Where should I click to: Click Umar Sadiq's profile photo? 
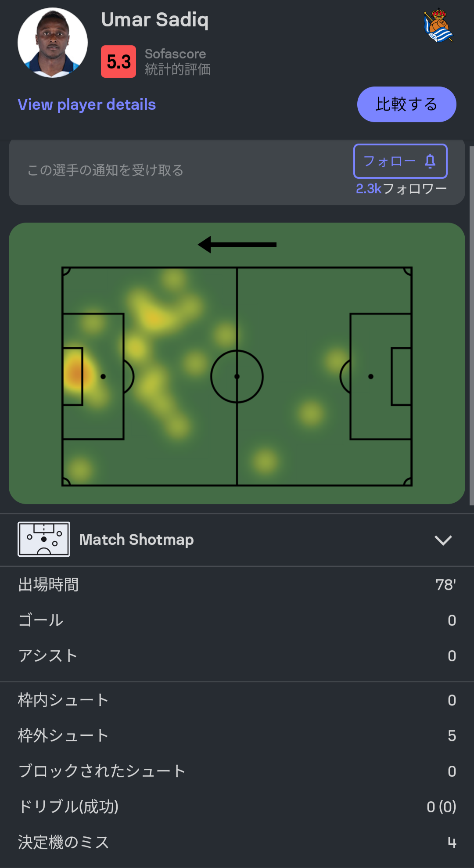[53, 43]
